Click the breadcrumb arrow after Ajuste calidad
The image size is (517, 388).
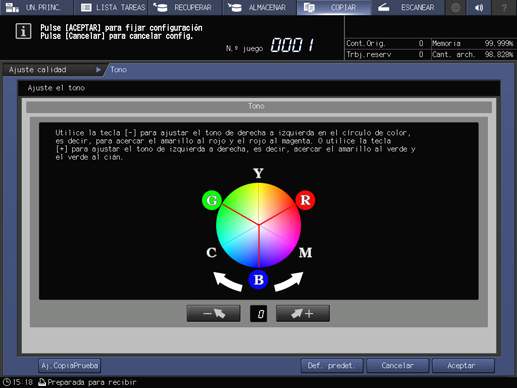[98, 70]
